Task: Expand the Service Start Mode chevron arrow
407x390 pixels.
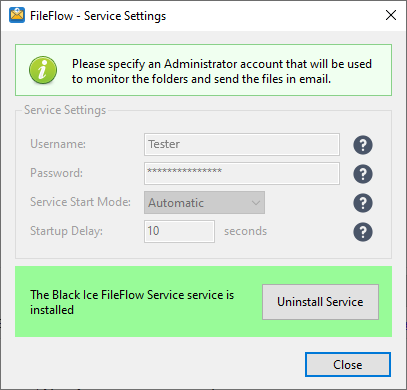Action: 256,203
